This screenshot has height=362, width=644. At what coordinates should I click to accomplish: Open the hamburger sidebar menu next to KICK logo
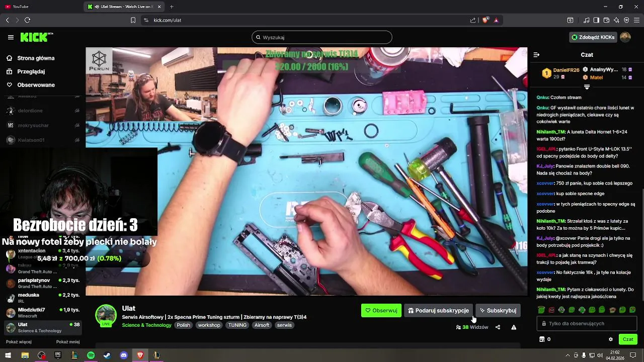(11, 37)
